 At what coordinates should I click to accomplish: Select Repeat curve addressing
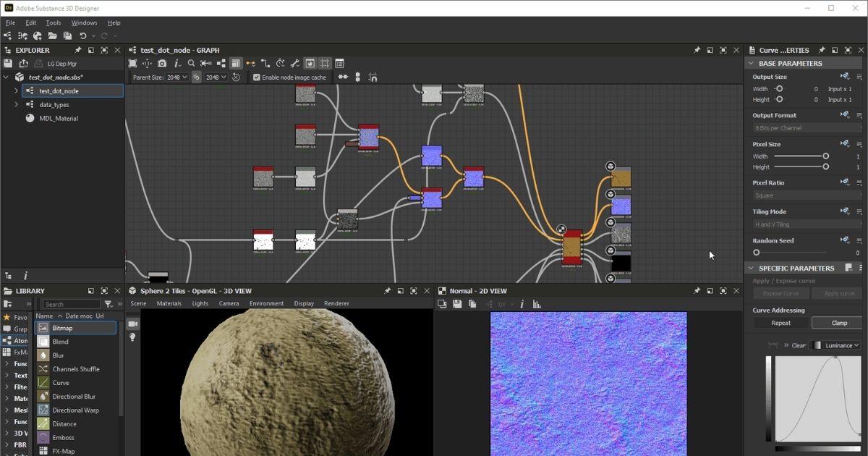pyautogui.click(x=780, y=323)
